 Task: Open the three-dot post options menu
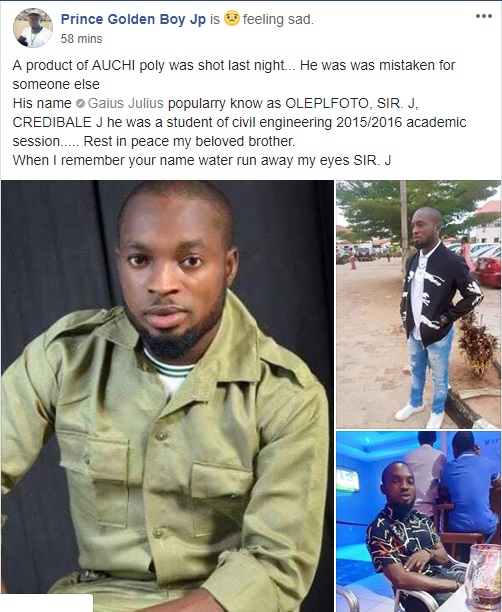point(484,16)
